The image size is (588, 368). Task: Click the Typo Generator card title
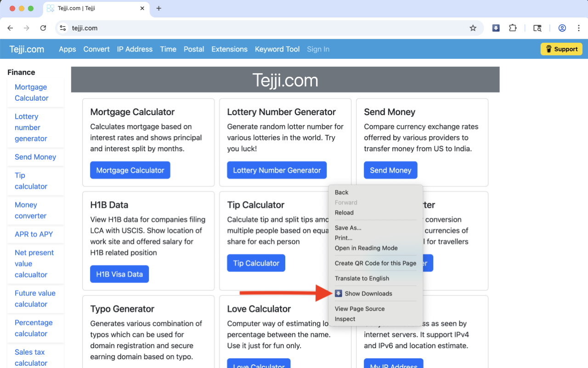[122, 309]
